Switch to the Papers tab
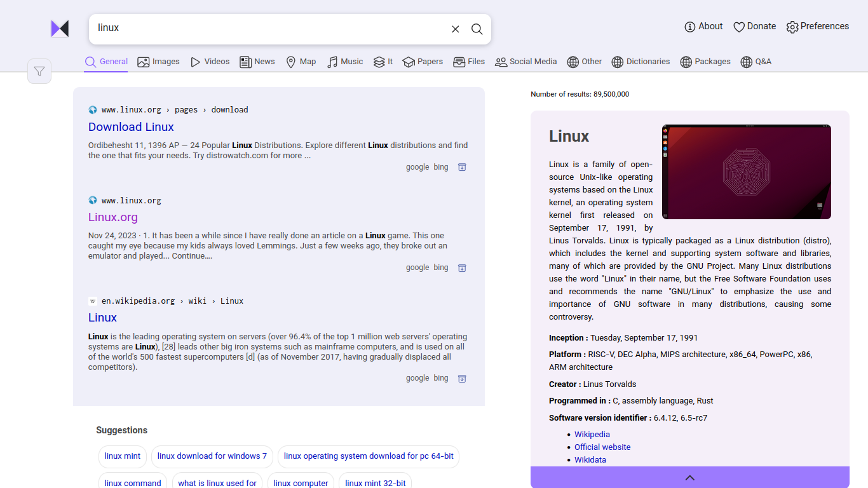 point(423,62)
